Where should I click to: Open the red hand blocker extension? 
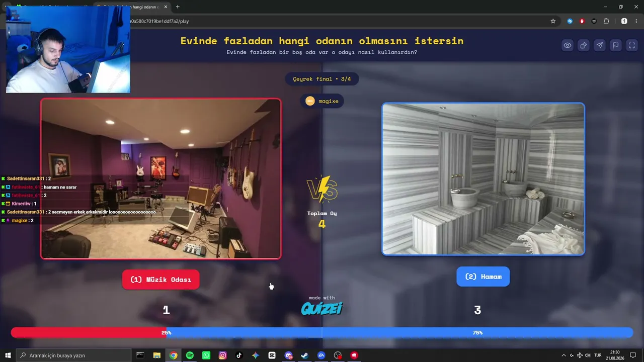(x=582, y=21)
